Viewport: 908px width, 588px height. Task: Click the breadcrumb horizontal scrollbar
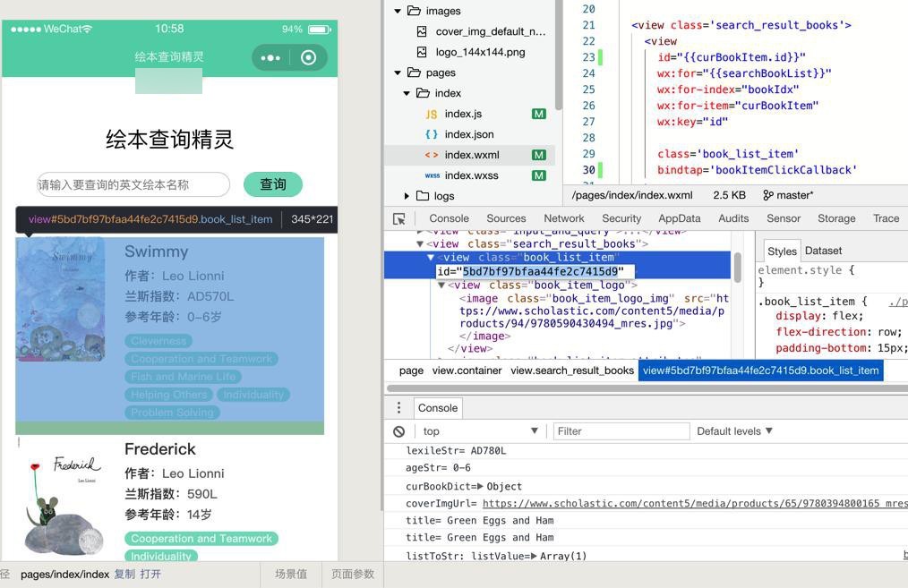click(x=647, y=388)
